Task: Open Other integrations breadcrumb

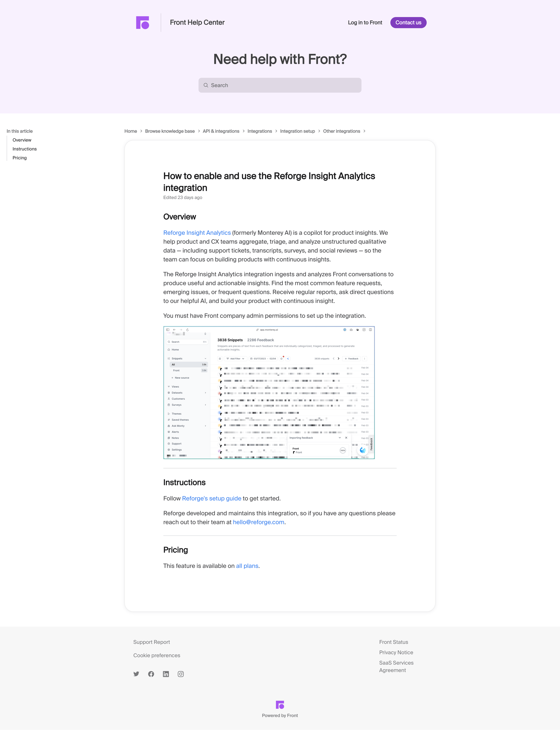Action: 341,131
